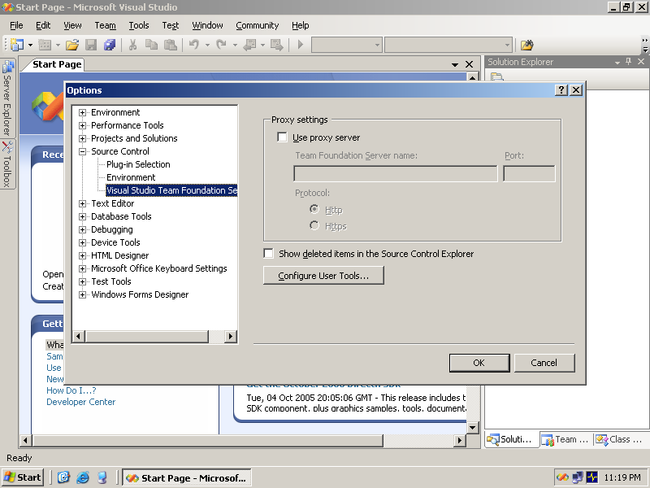Open the Start Page tab list dropdown arrow
The image size is (650, 488).
[455, 65]
